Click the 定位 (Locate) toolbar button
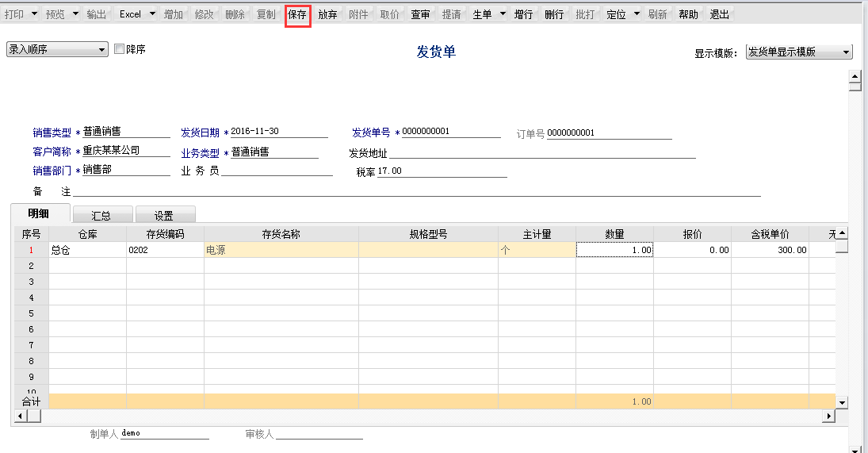Image resolution: width=868 pixels, height=453 pixels. (x=616, y=15)
